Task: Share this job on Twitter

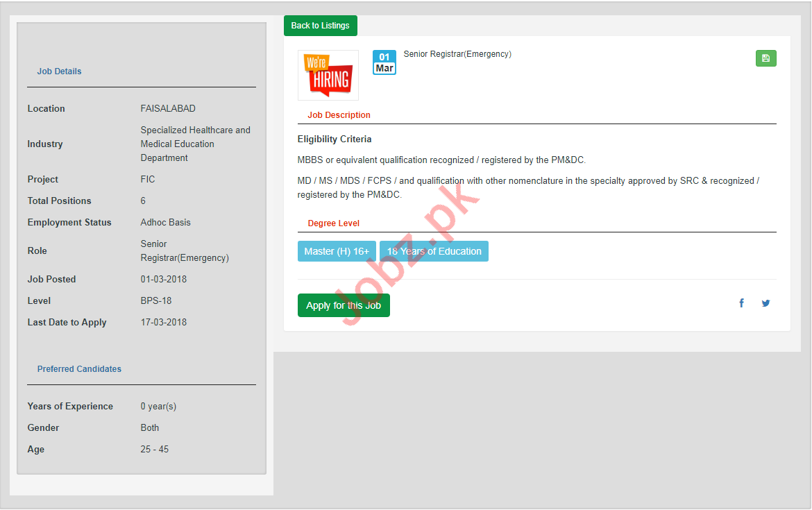Action: 766,303
